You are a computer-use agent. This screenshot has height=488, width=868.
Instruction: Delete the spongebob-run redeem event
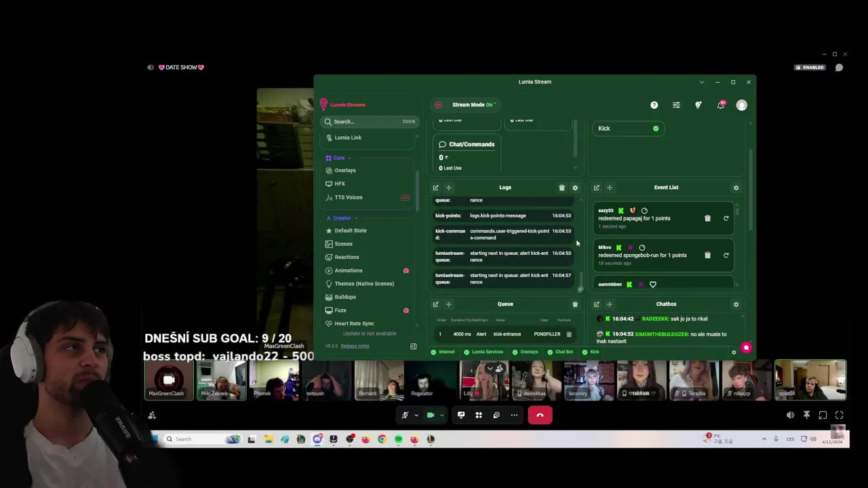coord(707,255)
